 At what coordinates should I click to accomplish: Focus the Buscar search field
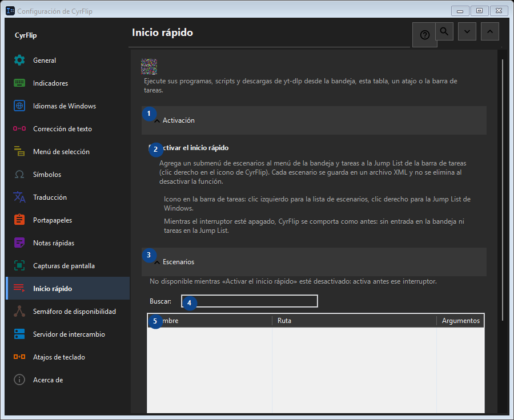[x=250, y=301]
